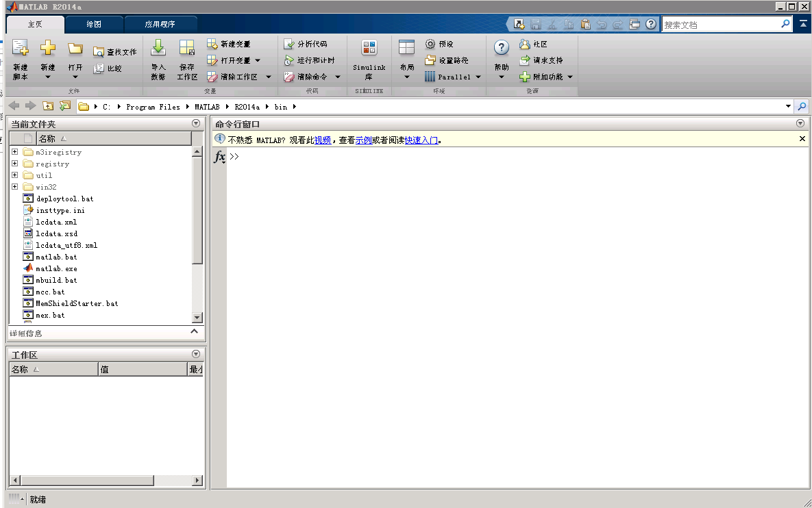Click Analyze Code (分析代码)

pyautogui.click(x=306, y=44)
